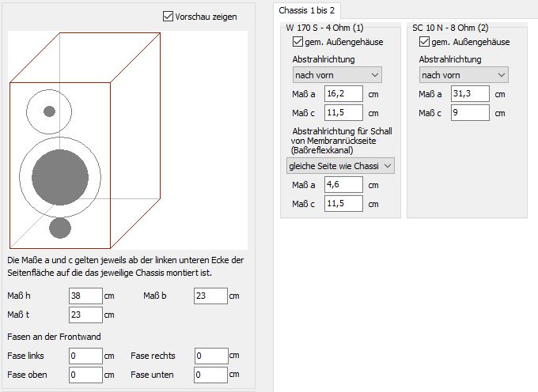Image resolution: width=538 pixels, height=392 pixels.
Task: Select the Chassis 1 bis 2 tab
Action: click(x=306, y=10)
